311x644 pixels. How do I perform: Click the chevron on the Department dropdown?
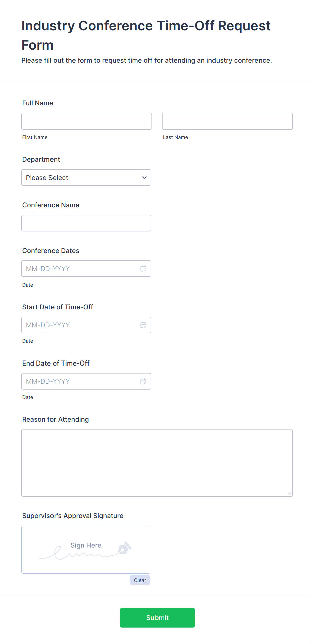[x=144, y=177]
